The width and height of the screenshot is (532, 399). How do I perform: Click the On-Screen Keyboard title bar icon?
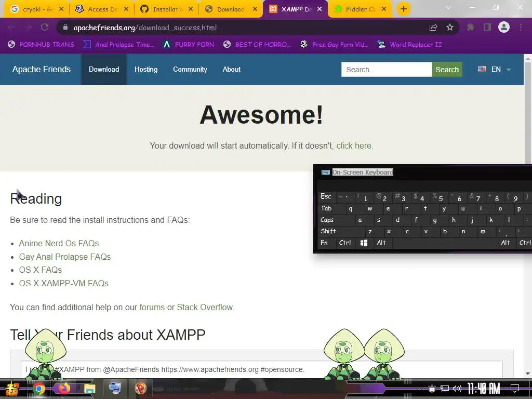coord(325,172)
